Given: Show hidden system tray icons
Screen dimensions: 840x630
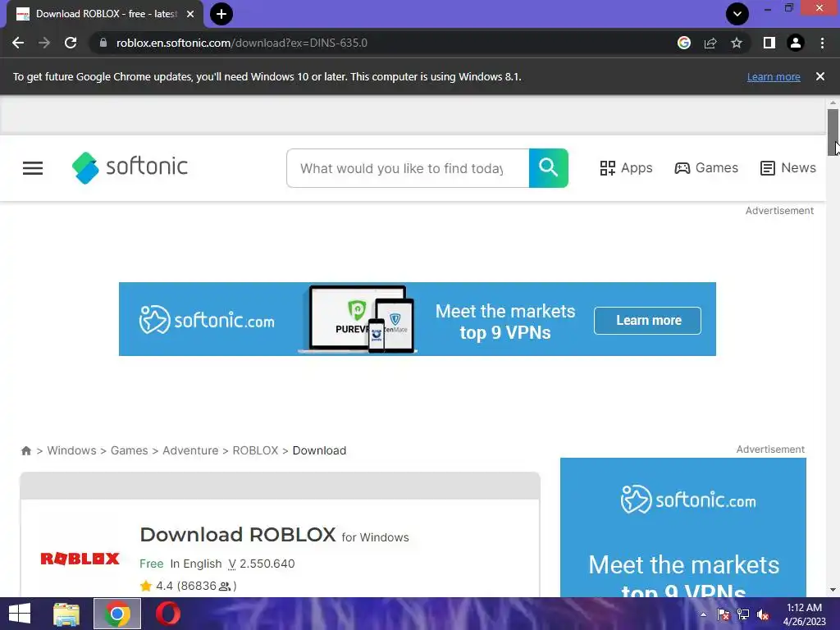Looking at the screenshot, I should coord(703,614).
